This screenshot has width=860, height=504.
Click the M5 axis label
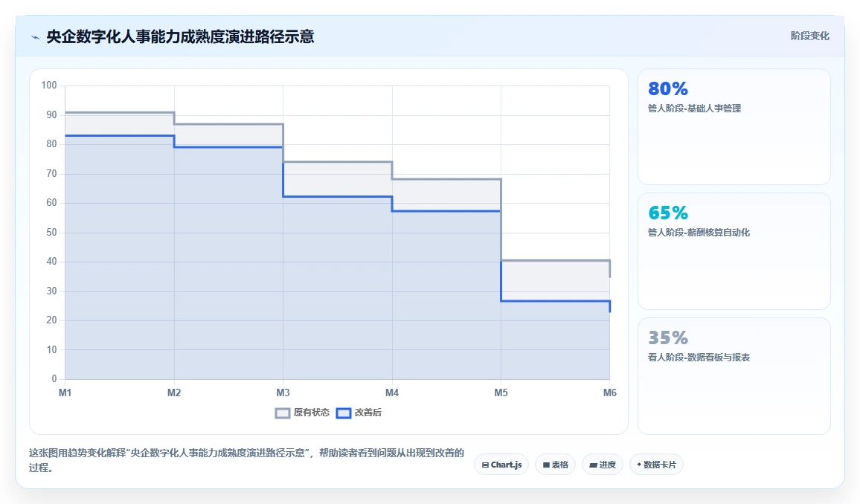pos(501,392)
